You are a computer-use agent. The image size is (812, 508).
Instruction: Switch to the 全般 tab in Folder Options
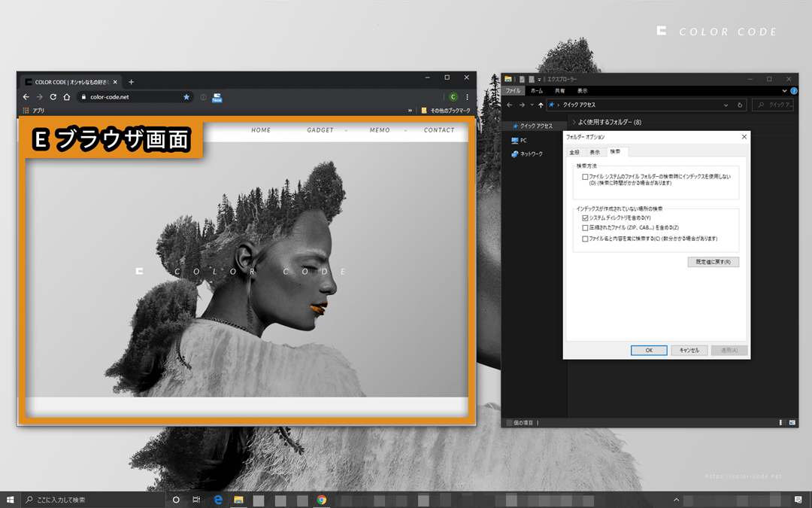(574, 152)
